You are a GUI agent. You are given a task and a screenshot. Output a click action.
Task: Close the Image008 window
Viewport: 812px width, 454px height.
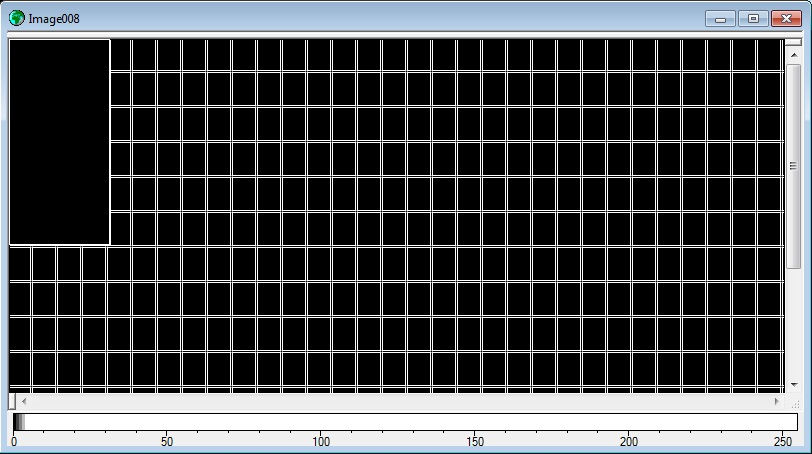tap(786, 19)
